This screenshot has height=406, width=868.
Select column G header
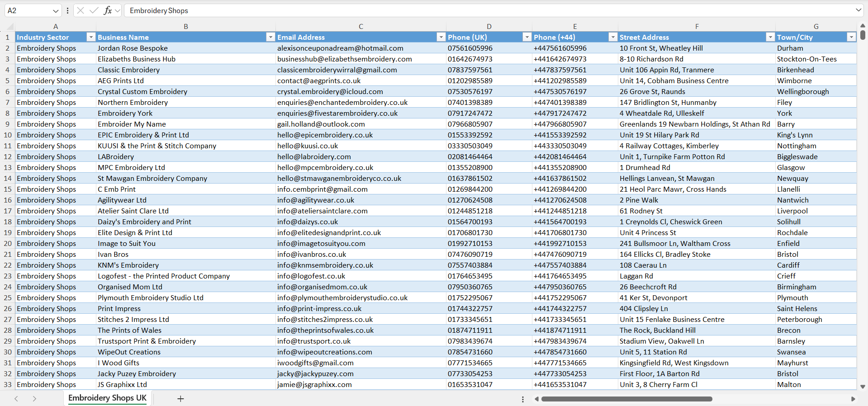816,26
